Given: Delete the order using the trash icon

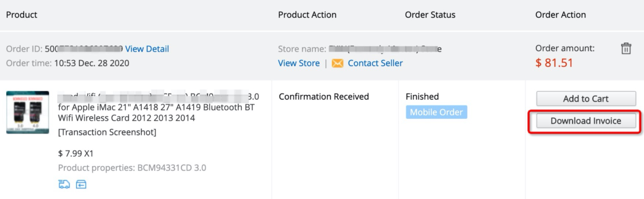Looking at the screenshot, I should coord(626,49).
